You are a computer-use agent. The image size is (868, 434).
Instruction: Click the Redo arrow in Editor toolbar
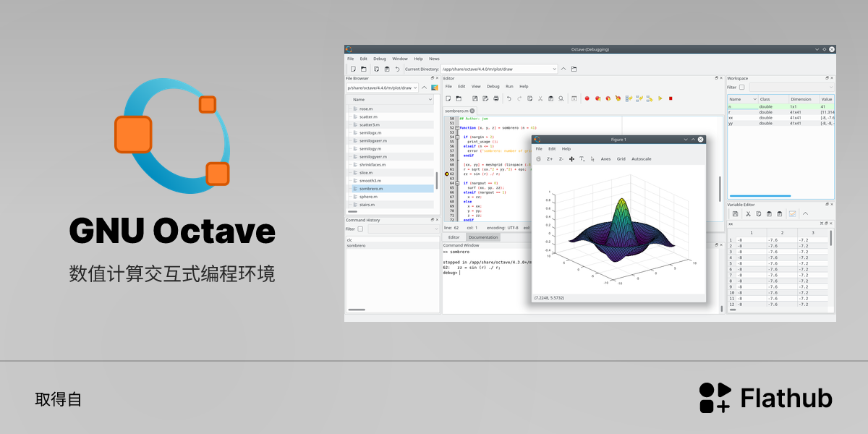tap(519, 98)
